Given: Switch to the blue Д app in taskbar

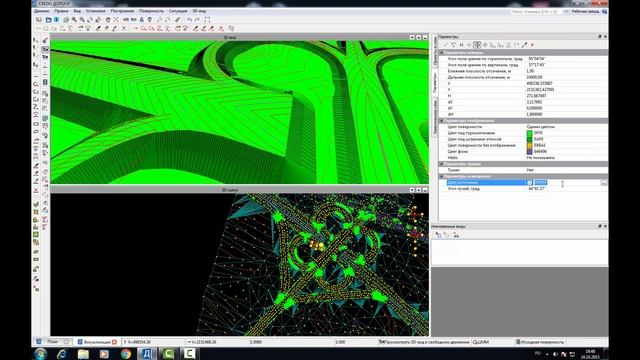Looking at the screenshot, I should click(147, 354).
